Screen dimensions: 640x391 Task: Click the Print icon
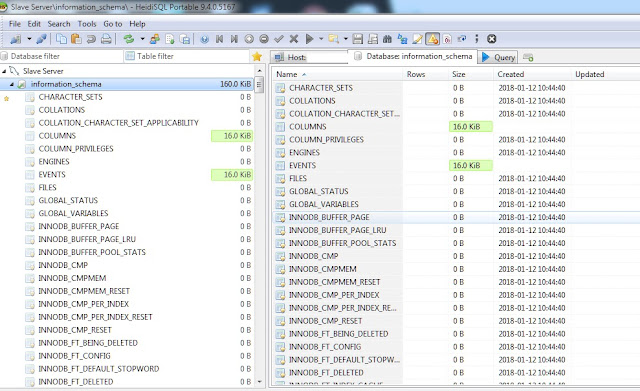pyautogui.click(x=106, y=39)
